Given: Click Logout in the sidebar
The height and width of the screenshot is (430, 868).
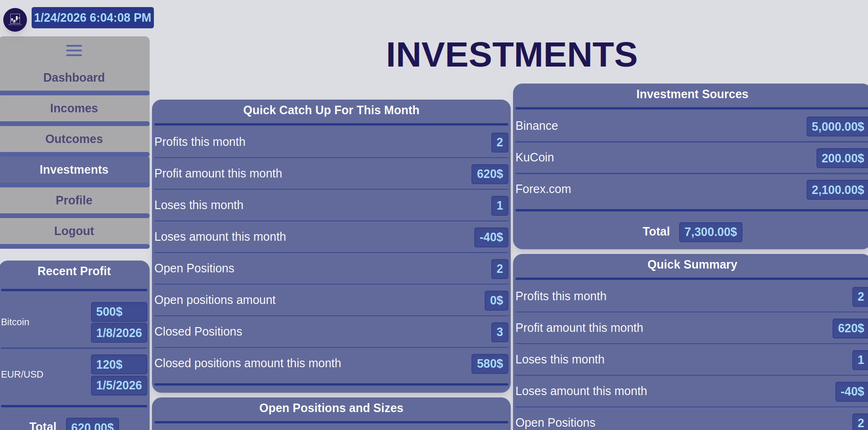Looking at the screenshot, I should click(74, 231).
